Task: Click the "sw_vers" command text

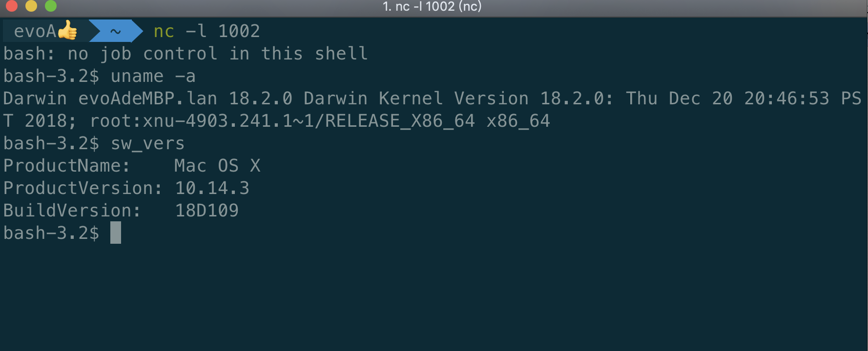Action: [148, 144]
